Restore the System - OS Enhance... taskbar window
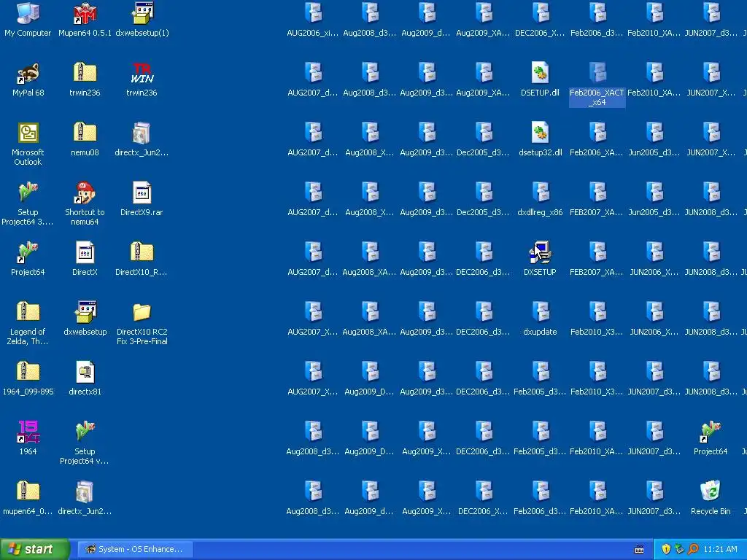747x560 pixels. (135, 550)
